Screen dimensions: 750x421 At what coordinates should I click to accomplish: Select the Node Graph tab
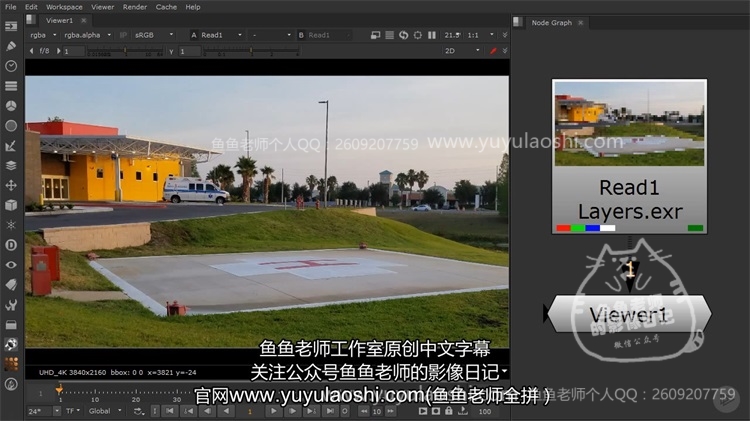pos(551,22)
